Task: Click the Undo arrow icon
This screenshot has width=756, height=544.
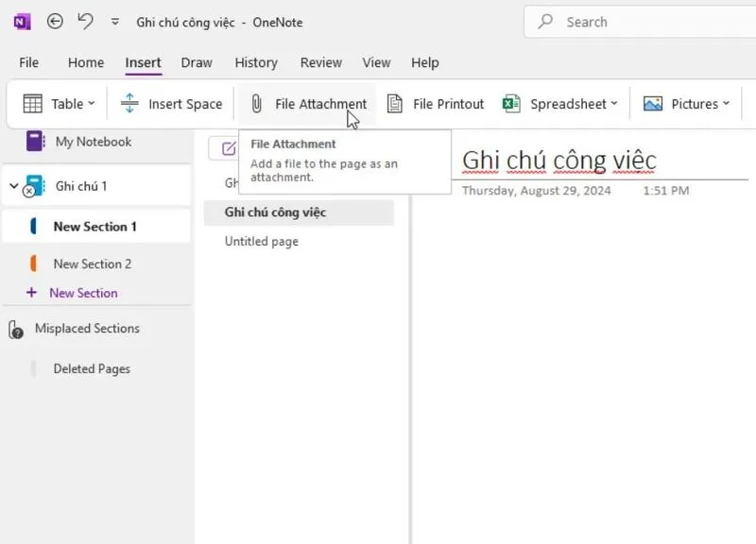Action: (x=88, y=21)
